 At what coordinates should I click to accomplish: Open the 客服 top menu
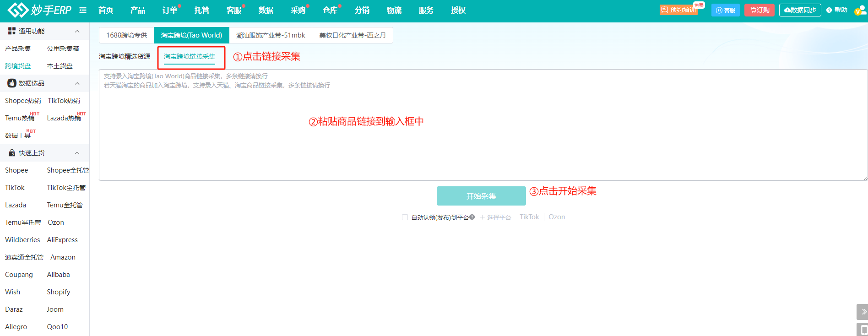234,10
